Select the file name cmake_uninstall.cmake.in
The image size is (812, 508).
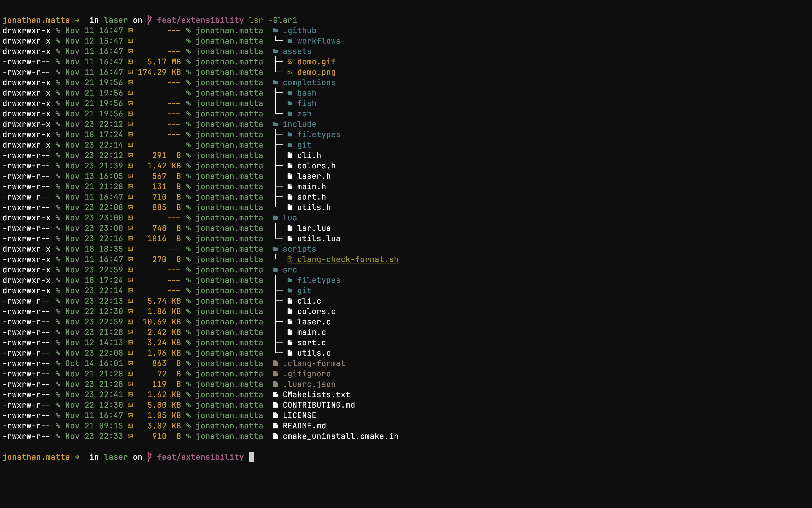341,436
